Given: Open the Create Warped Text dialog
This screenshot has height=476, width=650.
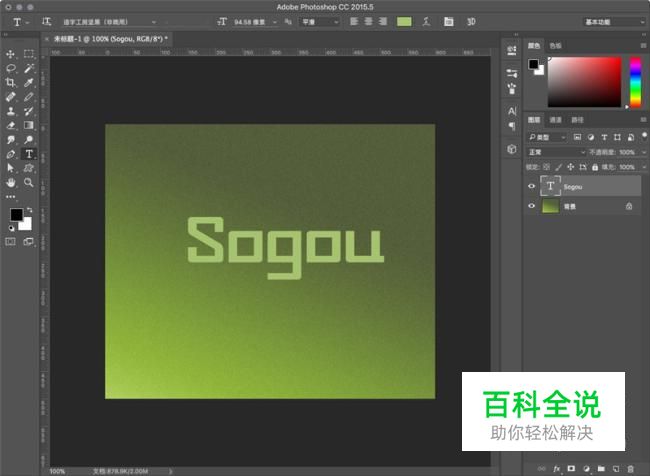Looking at the screenshot, I should (426, 22).
